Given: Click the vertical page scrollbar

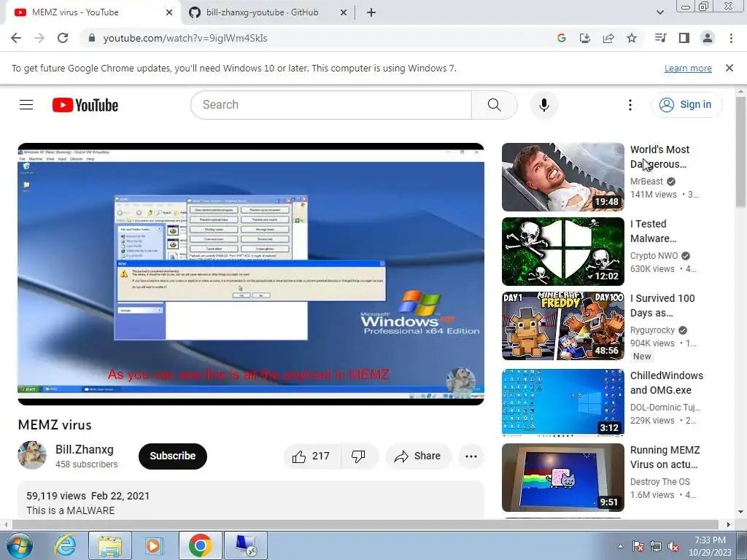Looking at the screenshot, I should coord(740,152).
